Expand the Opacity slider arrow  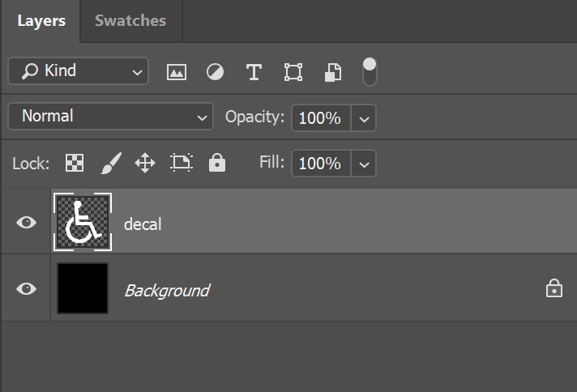(x=364, y=118)
